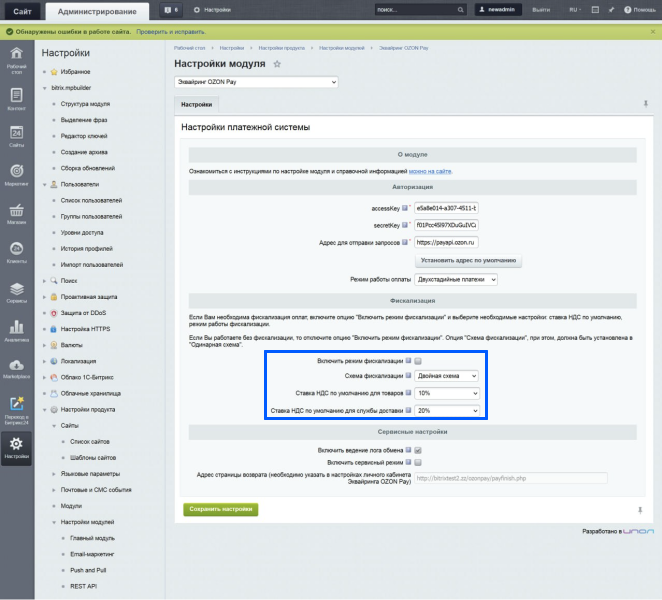Open Главный модуль in the tree

(92, 538)
